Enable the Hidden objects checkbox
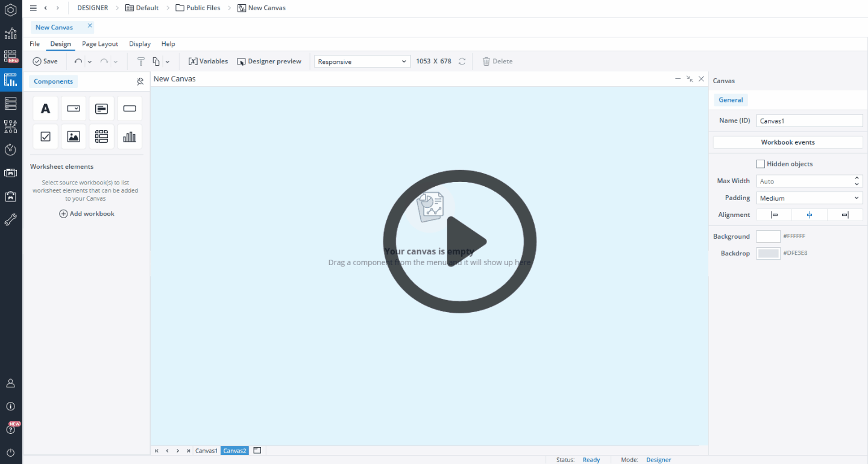Image resolution: width=868 pixels, height=464 pixels. point(761,164)
